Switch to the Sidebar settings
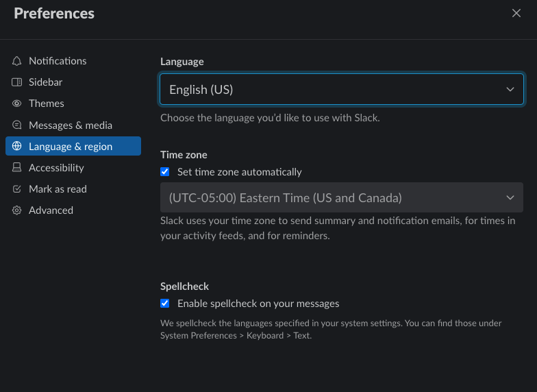 [73, 82]
